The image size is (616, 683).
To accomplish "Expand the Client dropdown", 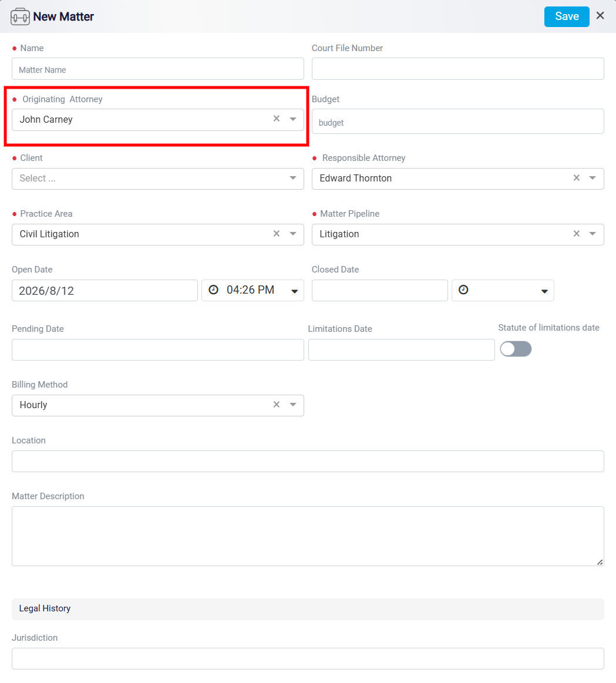I will pos(293,178).
